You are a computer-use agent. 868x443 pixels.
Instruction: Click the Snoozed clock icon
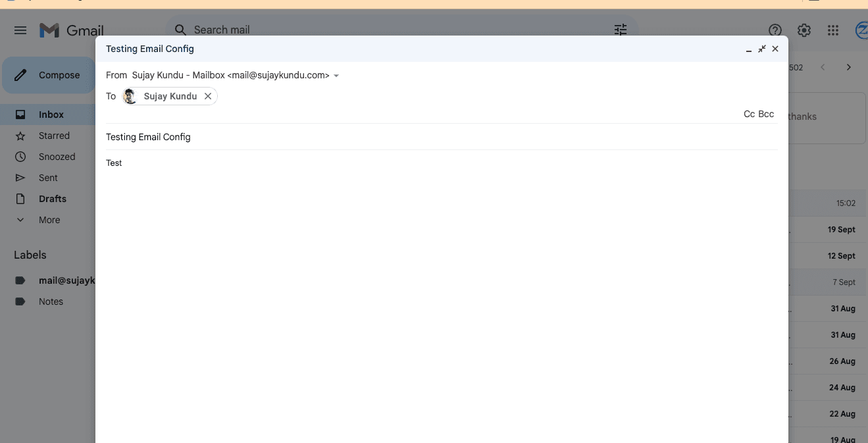pyautogui.click(x=20, y=156)
